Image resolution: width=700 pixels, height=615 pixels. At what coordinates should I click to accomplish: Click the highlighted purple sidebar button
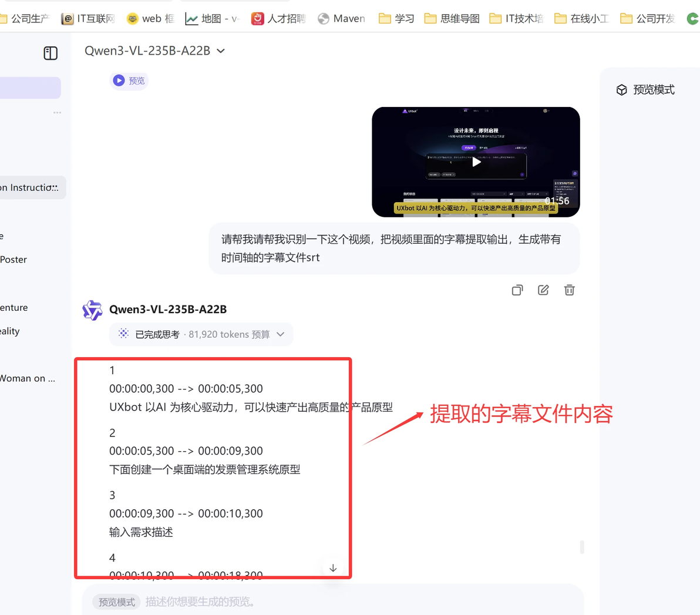[x=31, y=88]
